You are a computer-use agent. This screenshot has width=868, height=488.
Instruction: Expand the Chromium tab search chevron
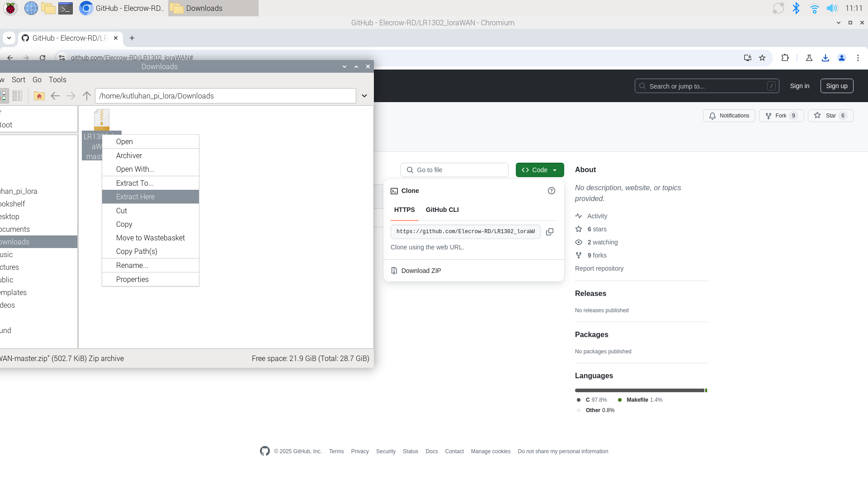click(x=9, y=38)
